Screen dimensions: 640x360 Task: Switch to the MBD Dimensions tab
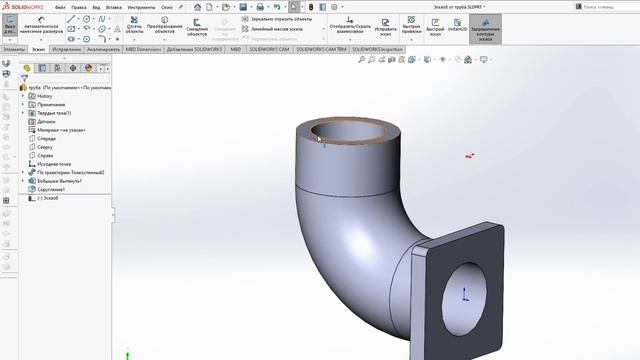[143, 49]
